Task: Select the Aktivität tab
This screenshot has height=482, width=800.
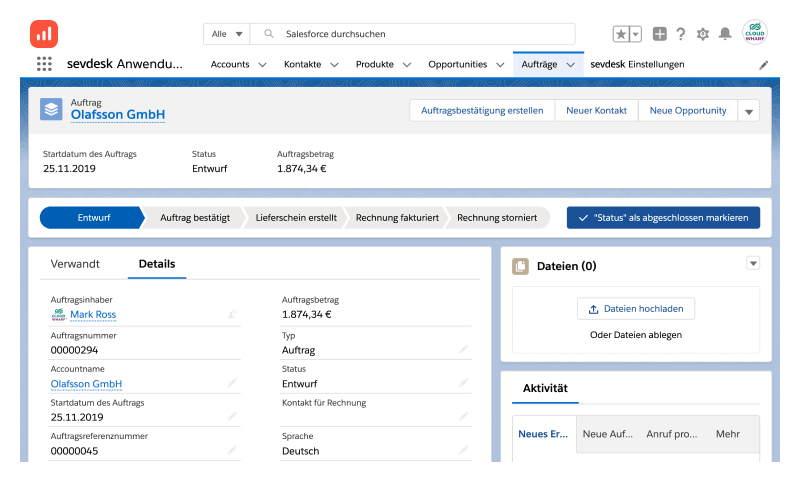Action: click(x=545, y=388)
